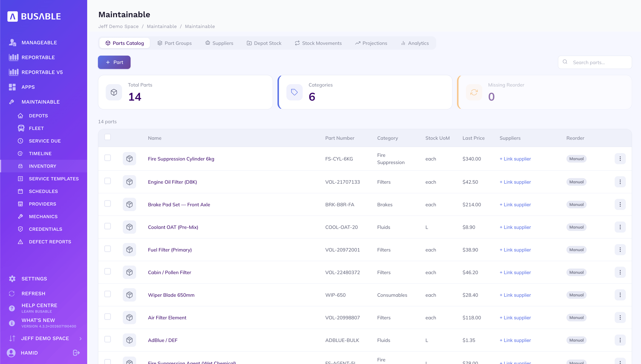
Task: Click Manual reorder badge for Brake Pad Set
Action: pos(576,204)
